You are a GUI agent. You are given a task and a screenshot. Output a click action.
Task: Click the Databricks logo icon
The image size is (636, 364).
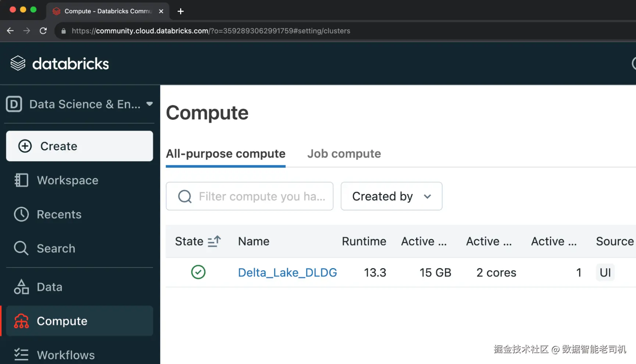(18, 64)
